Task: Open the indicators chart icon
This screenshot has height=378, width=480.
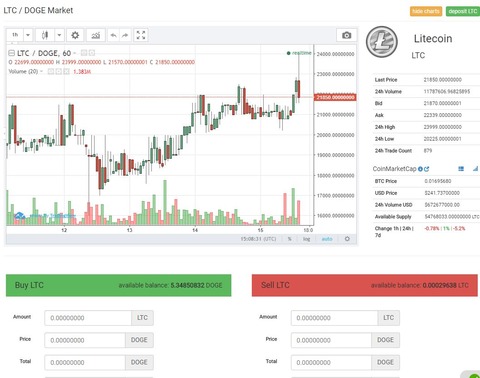Action: click(x=96, y=35)
